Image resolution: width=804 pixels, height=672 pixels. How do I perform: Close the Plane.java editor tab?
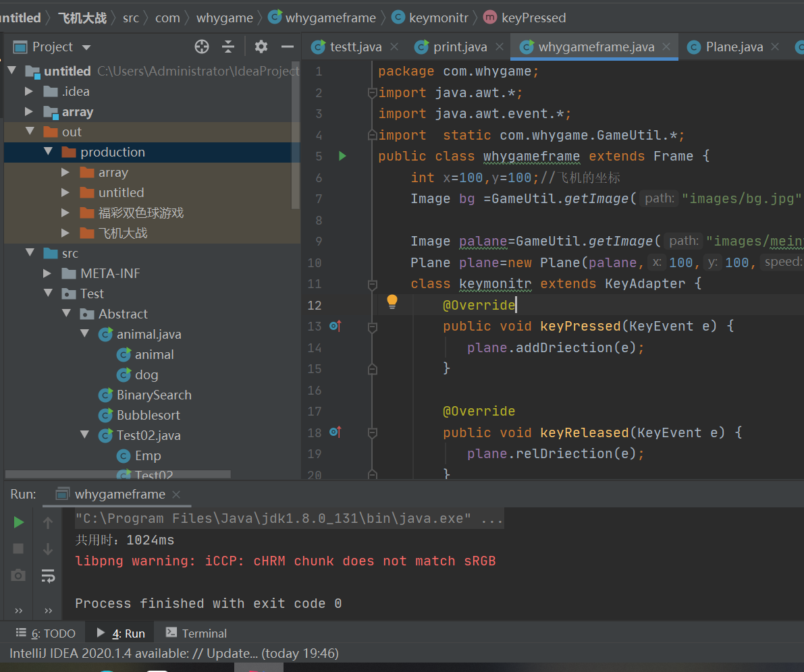[x=775, y=47]
